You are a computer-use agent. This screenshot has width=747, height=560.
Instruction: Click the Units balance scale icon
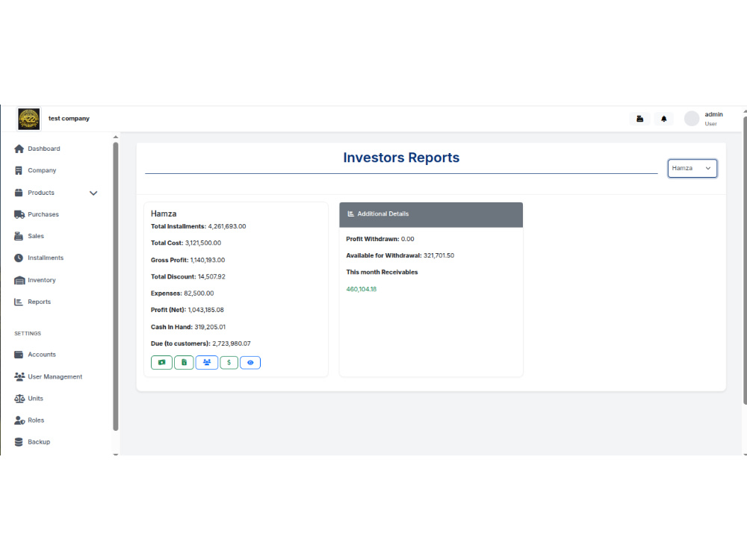coord(19,399)
